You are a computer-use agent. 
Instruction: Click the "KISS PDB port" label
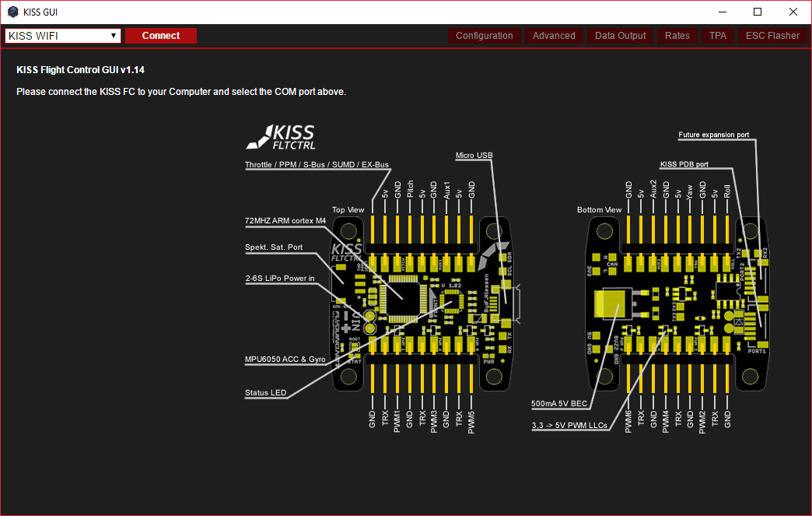(x=684, y=164)
